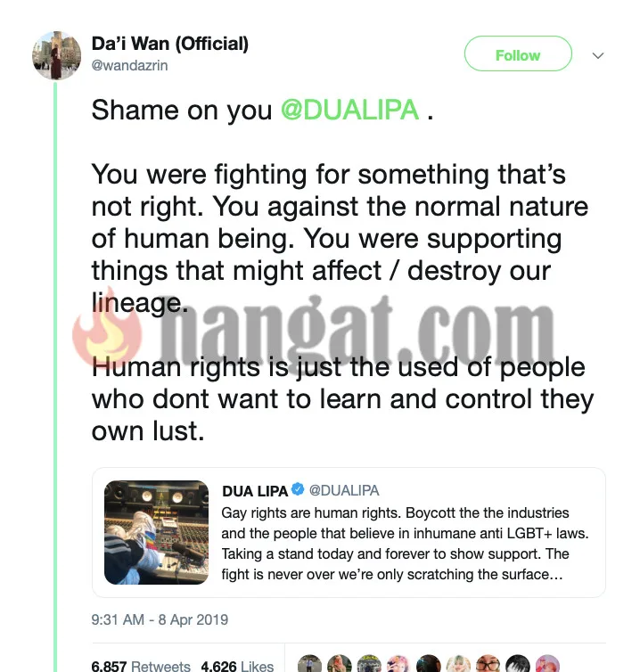
Task: Click the blue verified badge beside DUA LIPA
Action: pos(298,489)
